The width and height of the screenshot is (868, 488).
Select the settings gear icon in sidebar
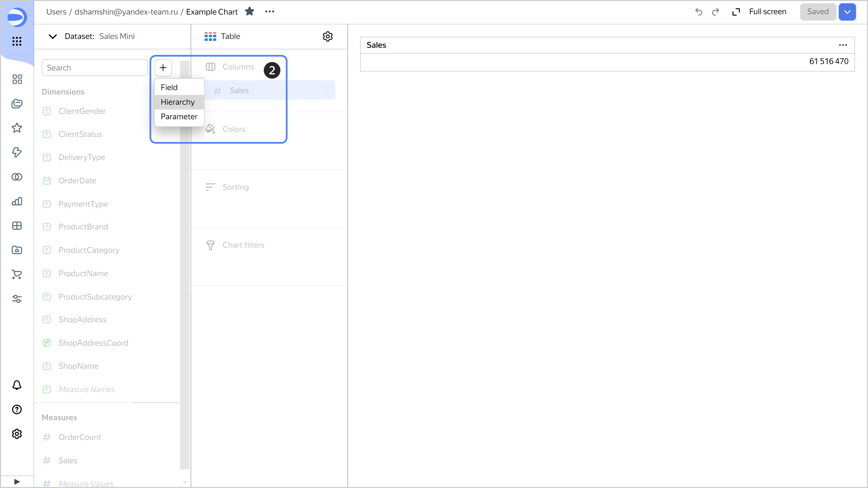[x=16, y=434]
